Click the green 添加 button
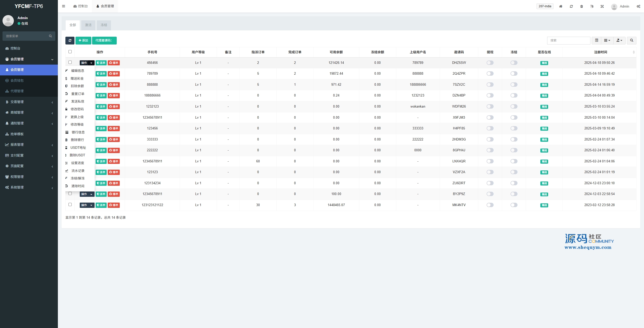Image resolution: width=644 pixels, height=328 pixels. 83,40
